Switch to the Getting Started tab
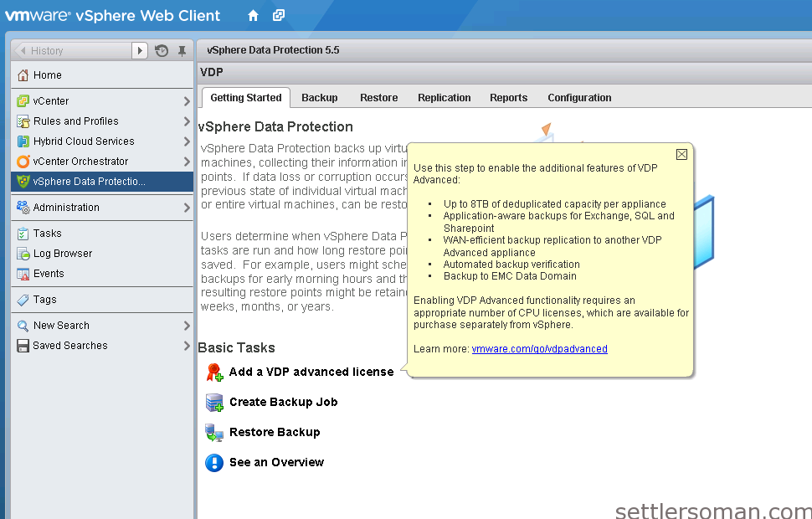Image resolution: width=812 pixels, height=519 pixels. (x=246, y=98)
